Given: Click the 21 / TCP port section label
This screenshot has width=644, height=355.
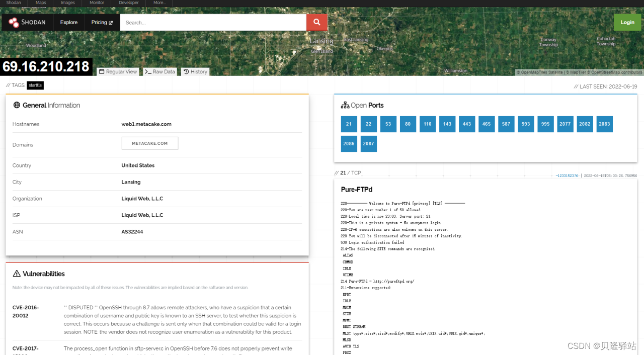Looking at the screenshot, I should pos(348,173).
